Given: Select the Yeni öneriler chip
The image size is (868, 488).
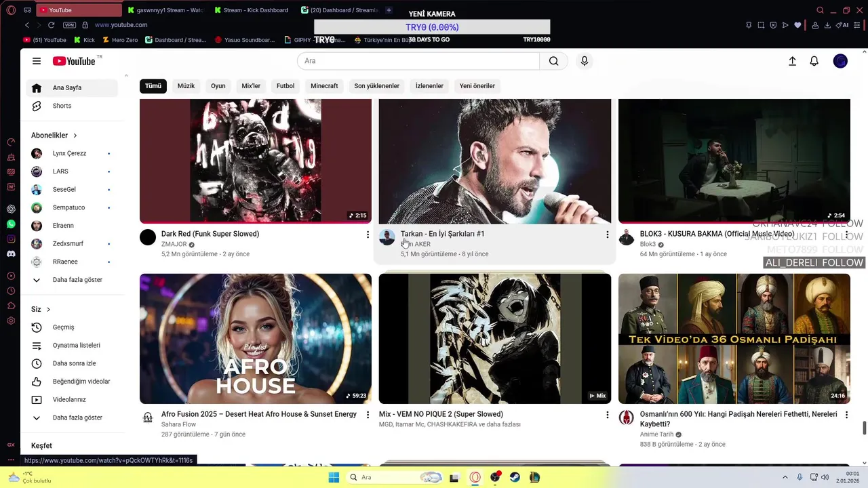Looking at the screenshot, I should [477, 86].
